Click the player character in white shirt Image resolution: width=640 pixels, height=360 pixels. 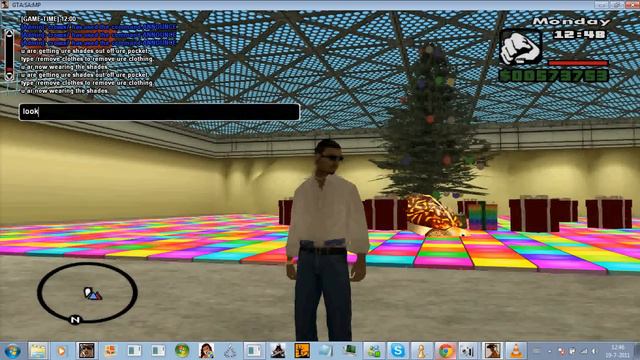click(327, 241)
